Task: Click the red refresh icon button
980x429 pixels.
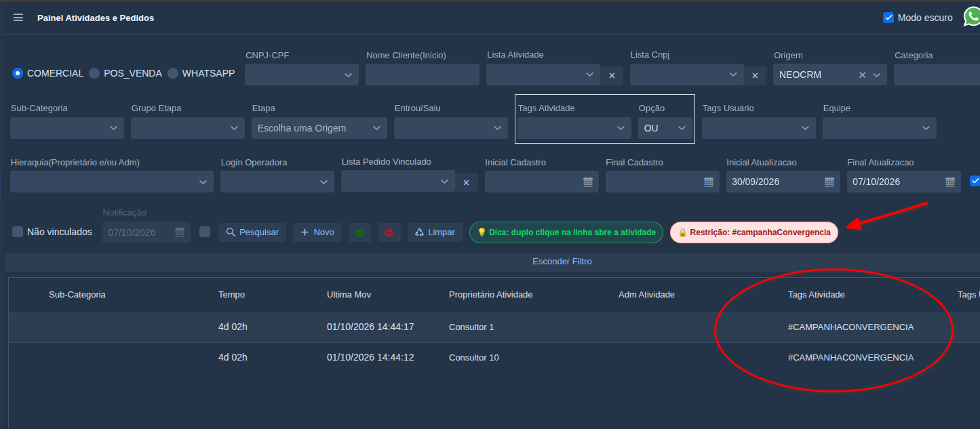Action: tap(389, 232)
